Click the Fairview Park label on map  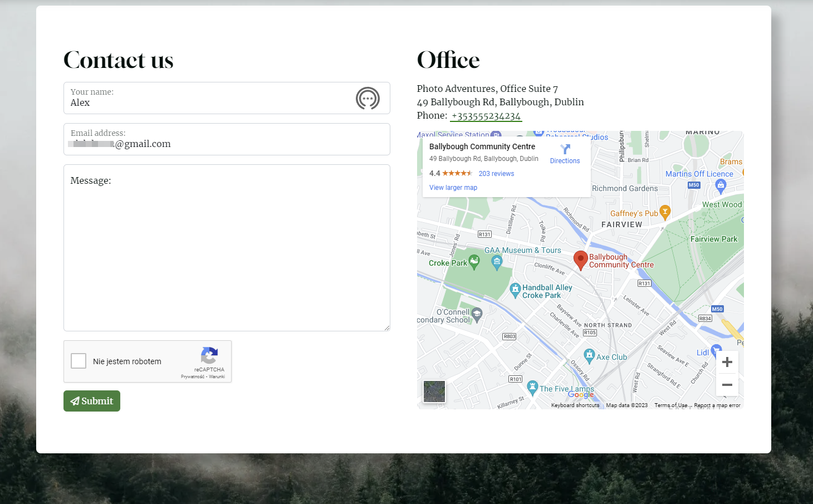click(x=714, y=239)
